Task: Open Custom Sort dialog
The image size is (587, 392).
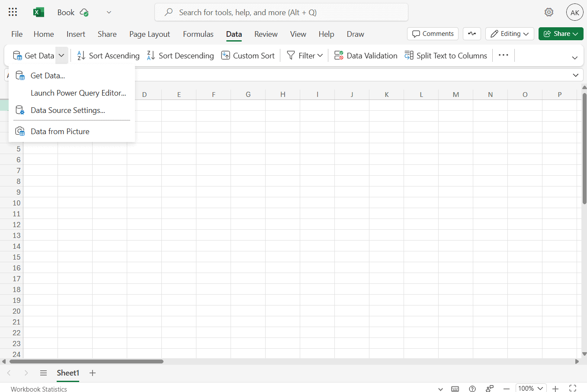Action: (248, 55)
